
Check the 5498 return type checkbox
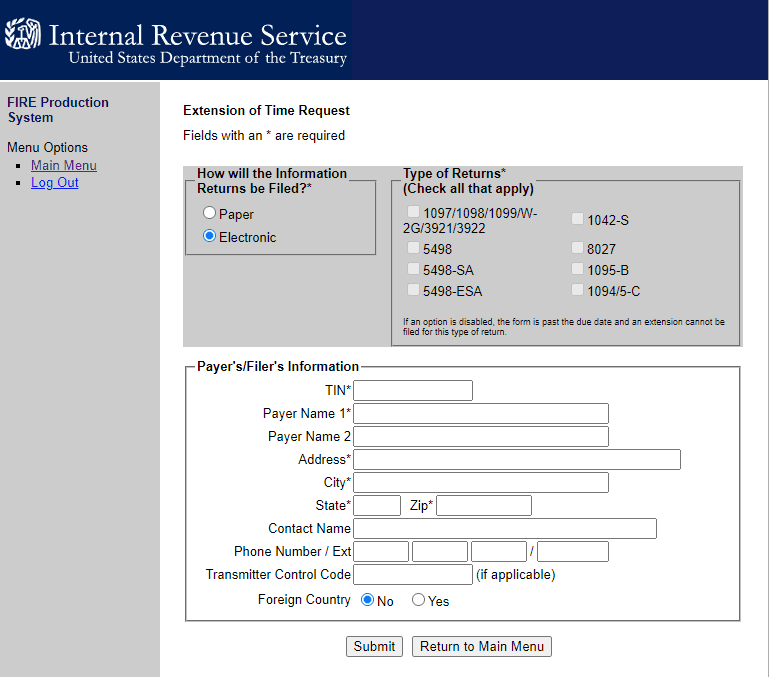[x=414, y=248]
